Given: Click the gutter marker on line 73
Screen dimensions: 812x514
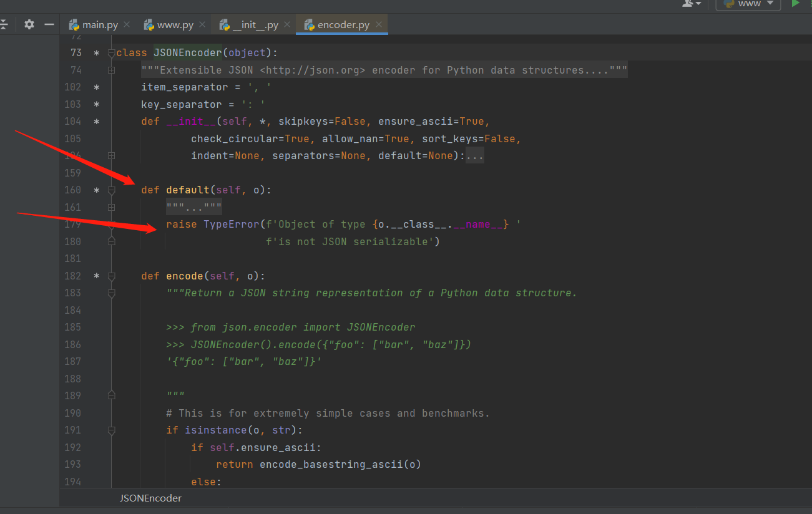Looking at the screenshot, I should (x=96, y=53).
